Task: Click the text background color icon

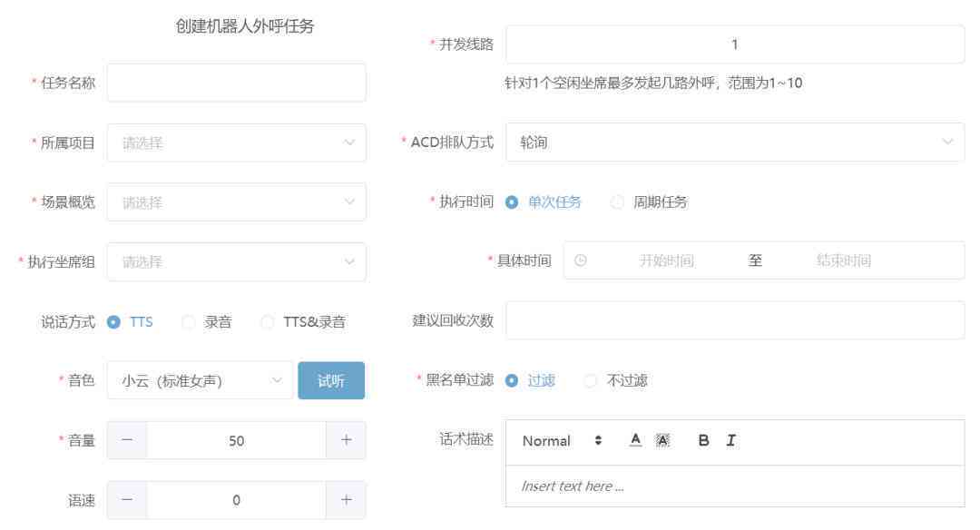Action: tap(662, 440)
